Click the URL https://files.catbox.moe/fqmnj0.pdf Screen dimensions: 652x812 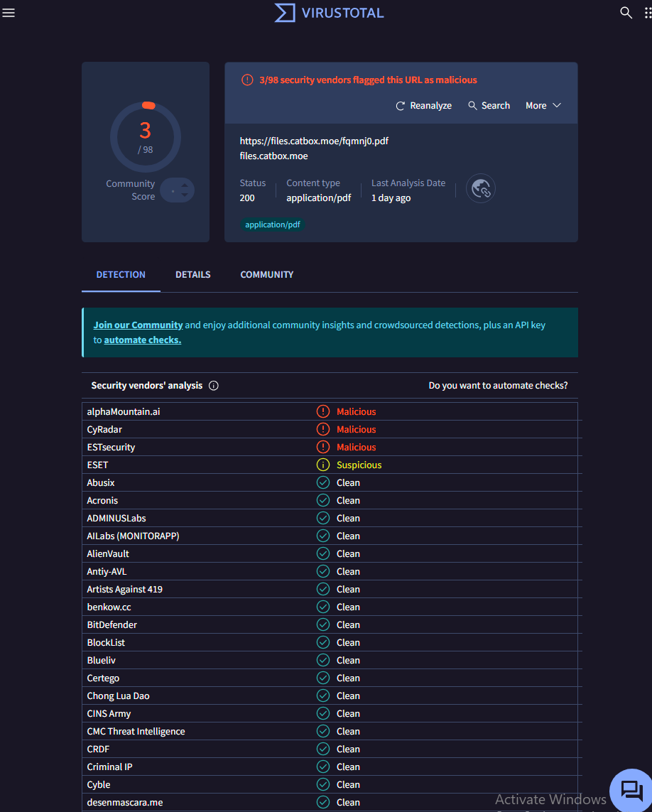[x=314, y=141]
